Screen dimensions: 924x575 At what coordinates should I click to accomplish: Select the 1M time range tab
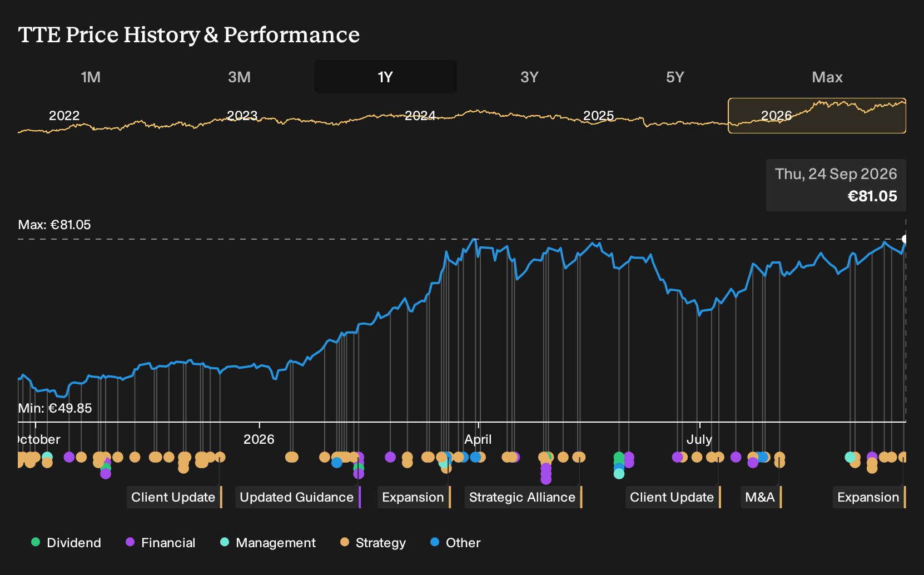tap(91, 77)
